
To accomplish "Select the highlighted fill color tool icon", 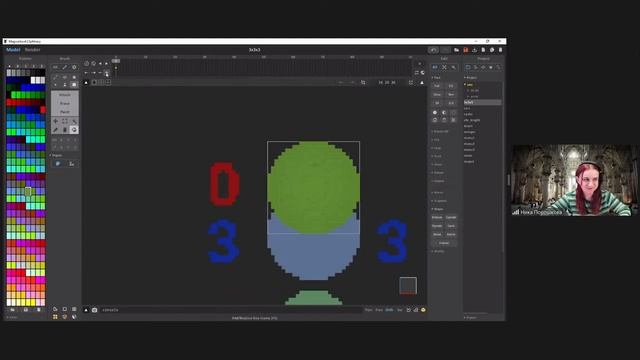I will (x=74, y=130).
